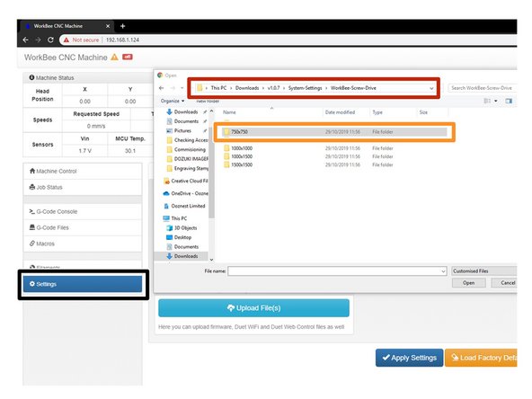Click the dialog back arrow
This screenshot has height=399, width=532.
(x=161, y=88)
